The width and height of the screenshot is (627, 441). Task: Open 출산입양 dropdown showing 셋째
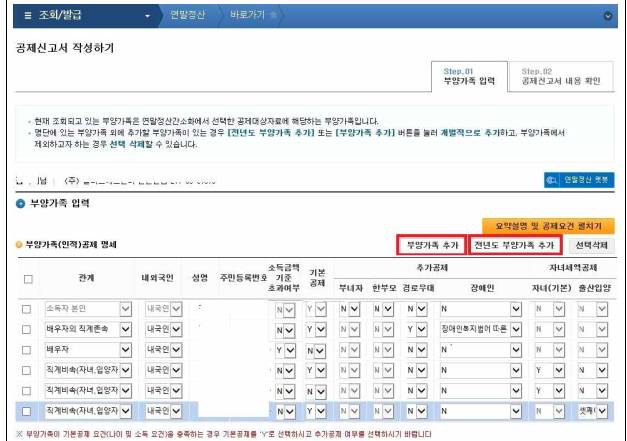click(x=593, y=411)
